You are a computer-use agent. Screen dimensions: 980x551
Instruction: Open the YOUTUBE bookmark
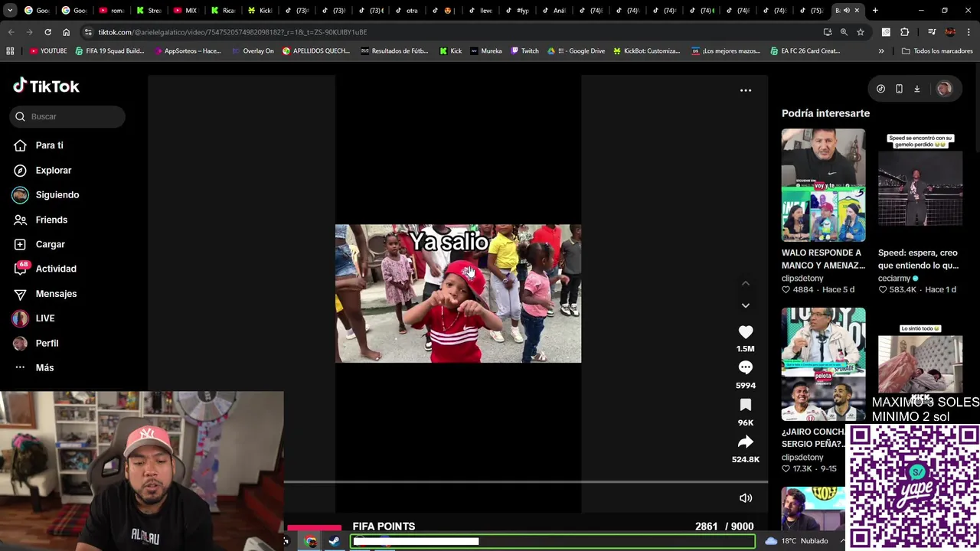tap(48, 51)
